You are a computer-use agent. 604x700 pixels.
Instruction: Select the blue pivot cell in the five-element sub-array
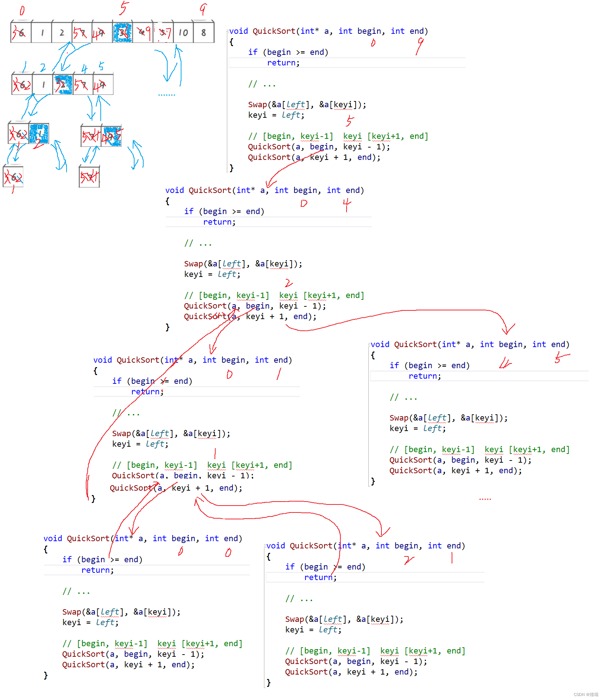point(63,84)
